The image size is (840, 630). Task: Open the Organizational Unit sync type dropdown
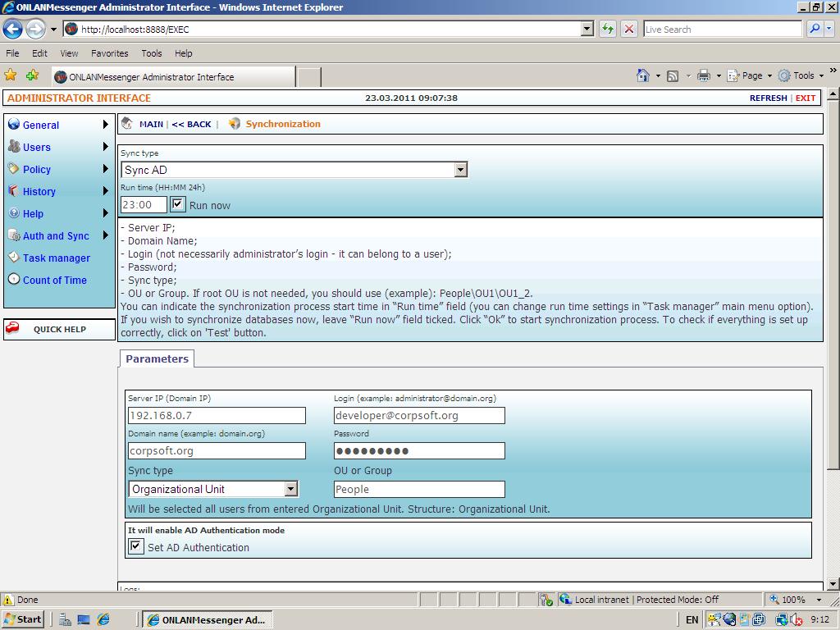(x=290, y=489)
